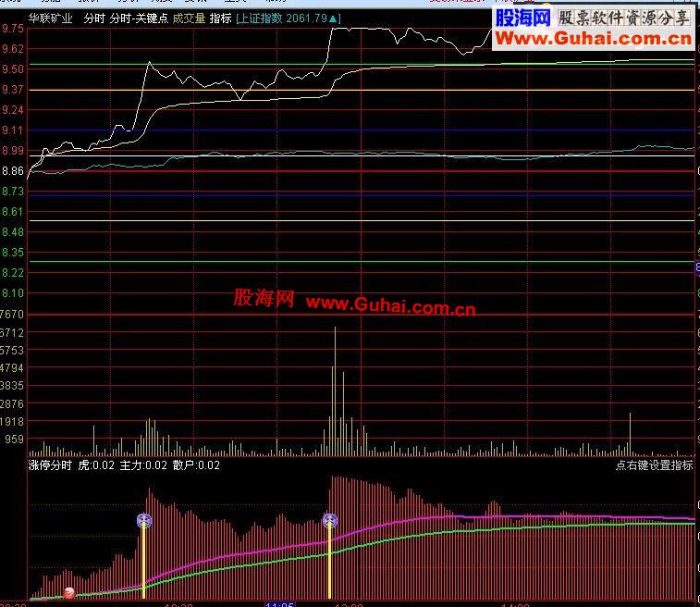
Task: Click the 散户:0.02 indicator value
Action: [196, 465]
